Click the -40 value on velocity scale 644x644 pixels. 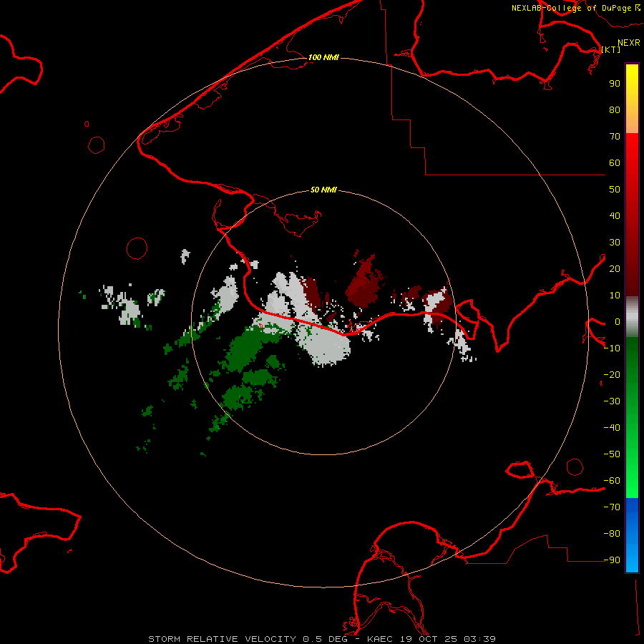tap(612, 428)
